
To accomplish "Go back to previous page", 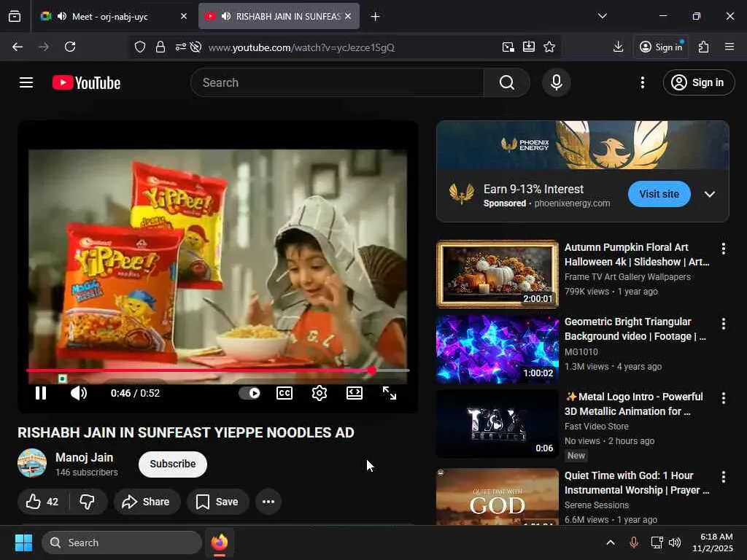I will coord(18,47).
